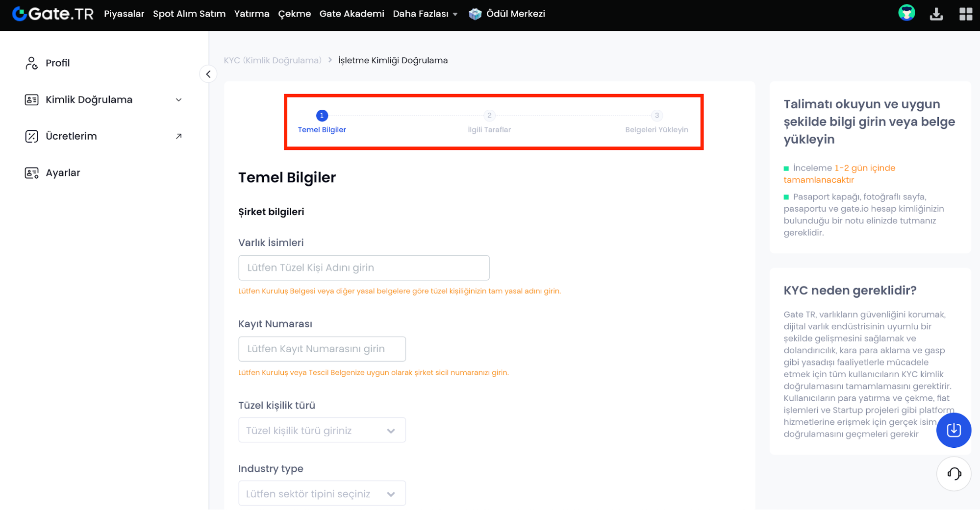Open the Tüzel kişilik türü dropdown

pos(322,430)
